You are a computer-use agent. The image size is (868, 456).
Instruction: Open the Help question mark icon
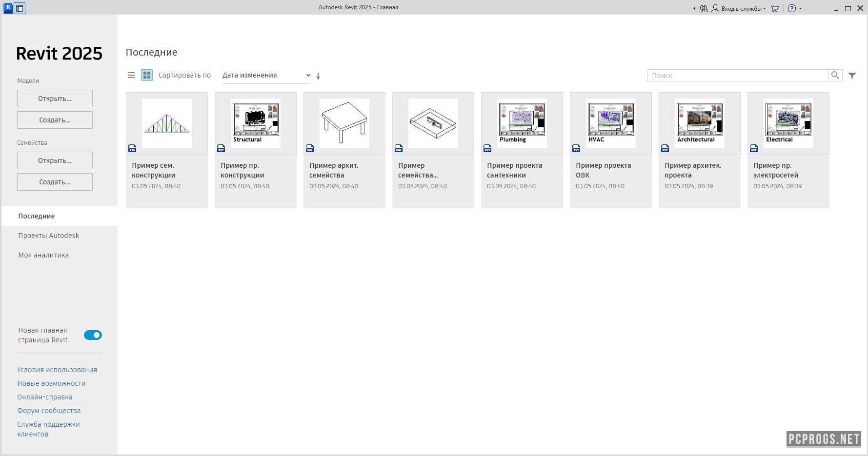792,8
